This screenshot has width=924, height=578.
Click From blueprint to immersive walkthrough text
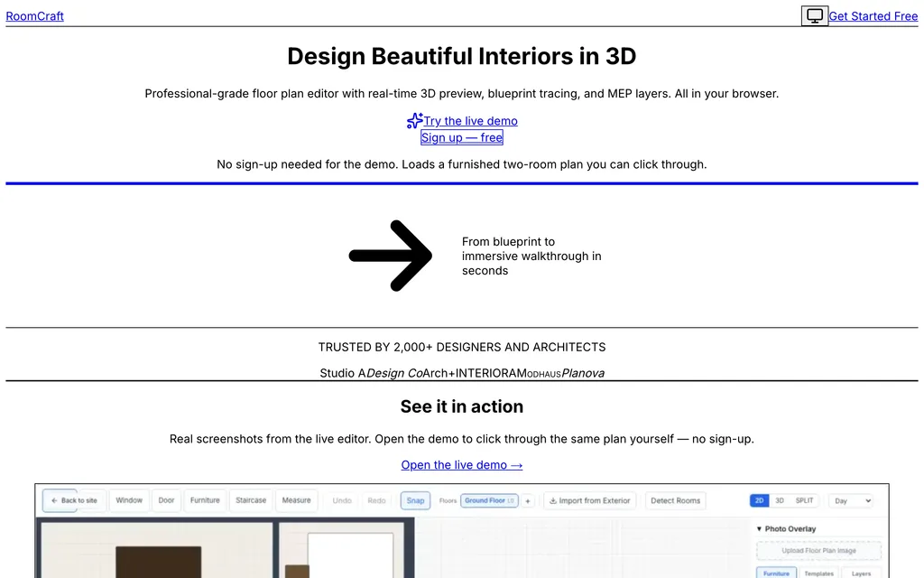click(x=531, y=256)
